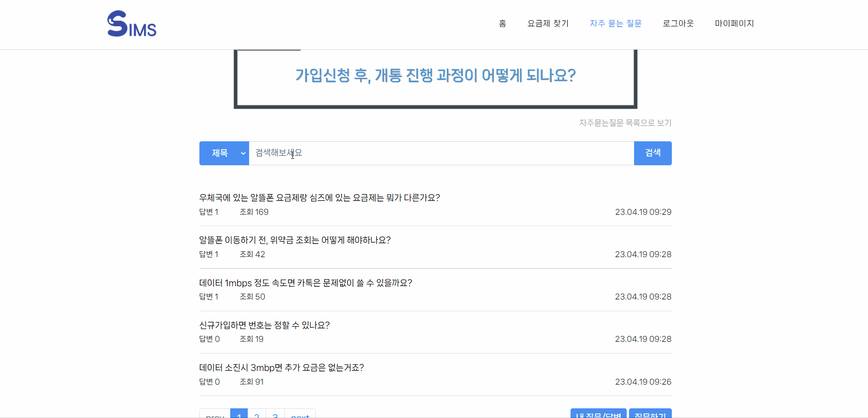Click the dropdown chevron next to 제목

point(243,153)
